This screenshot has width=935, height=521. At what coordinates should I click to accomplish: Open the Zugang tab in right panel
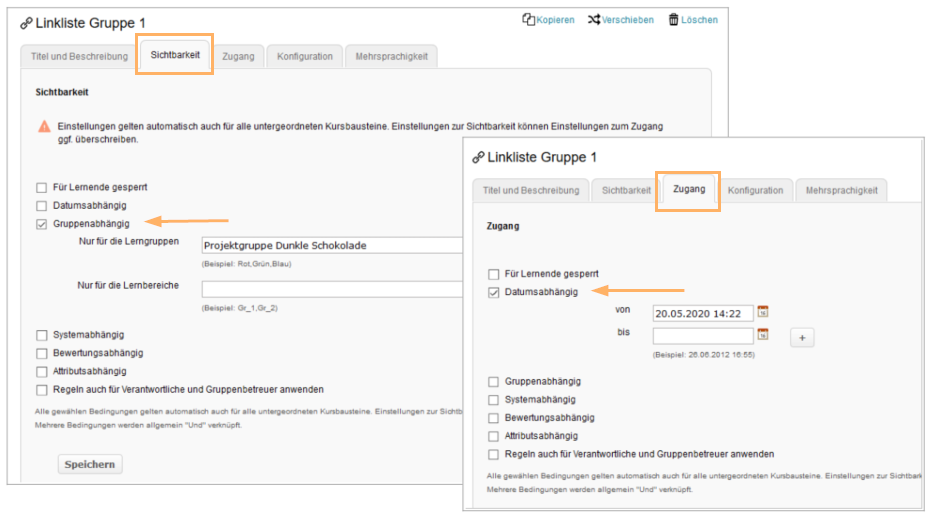click(688, 189)
